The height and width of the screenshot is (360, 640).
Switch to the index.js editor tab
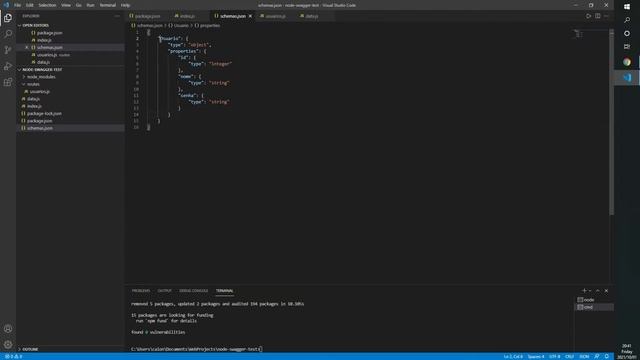(188, 16)
